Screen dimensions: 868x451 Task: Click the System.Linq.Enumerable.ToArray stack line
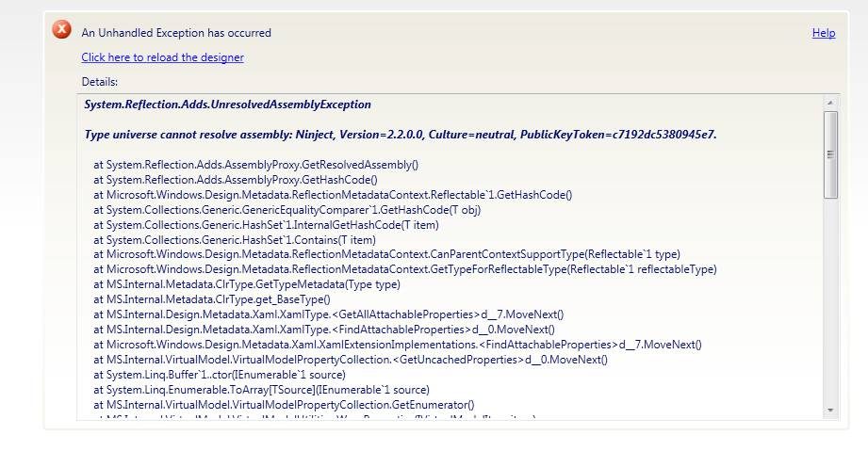point(261,390)
